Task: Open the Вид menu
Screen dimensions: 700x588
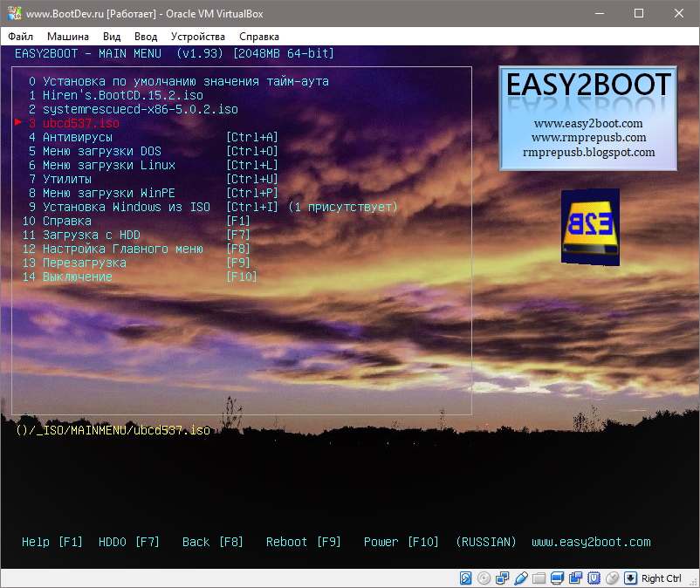Action: pyautogui.click(x=112, y=37)
